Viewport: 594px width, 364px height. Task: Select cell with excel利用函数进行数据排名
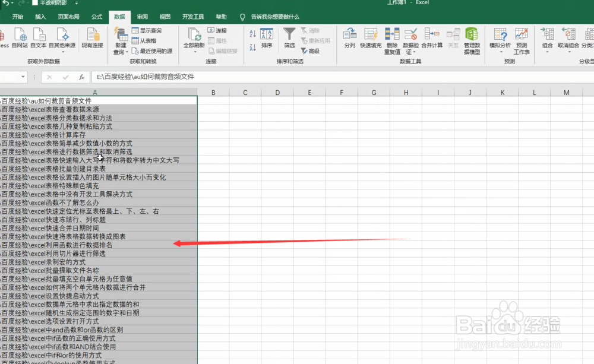tap(98, 245)
